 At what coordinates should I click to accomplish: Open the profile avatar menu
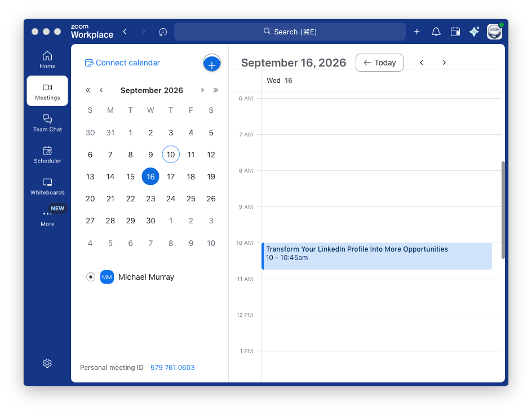tap(494, 32)
